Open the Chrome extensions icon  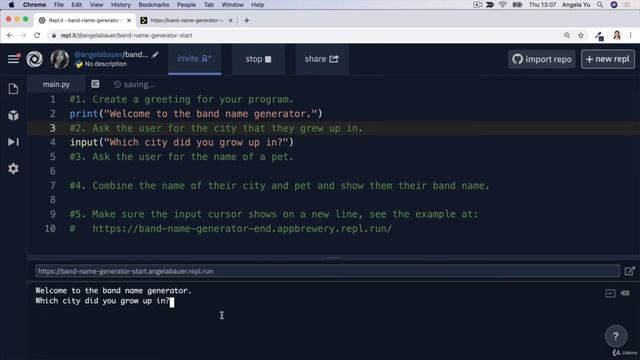point(599,36)
